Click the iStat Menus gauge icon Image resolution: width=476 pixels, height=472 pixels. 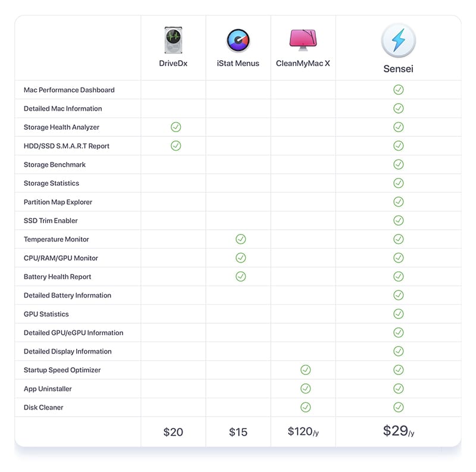[x=239, y=40]
